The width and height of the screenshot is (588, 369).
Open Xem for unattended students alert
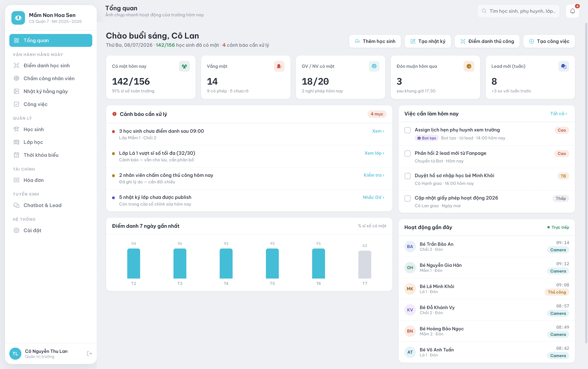[378, 131]
